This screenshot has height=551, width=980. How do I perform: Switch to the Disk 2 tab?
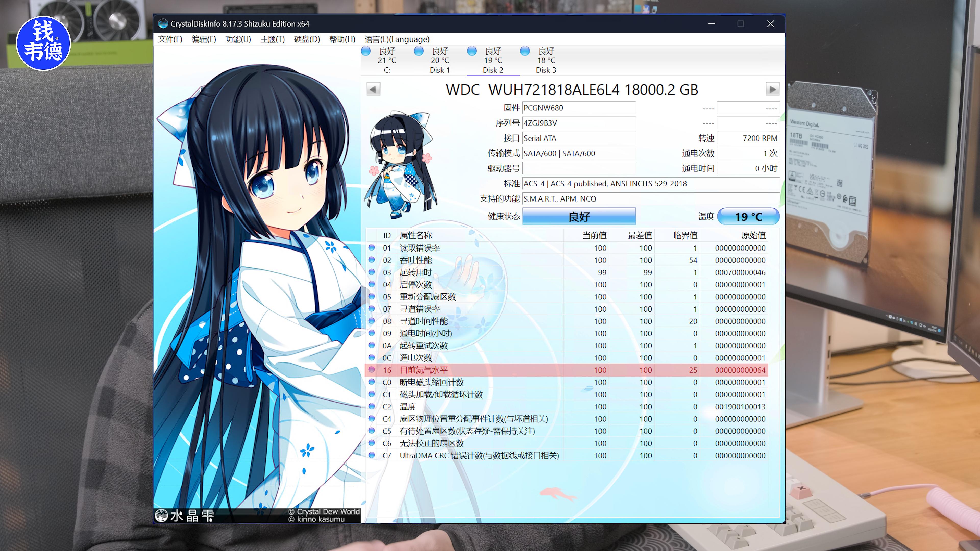[493, 61]
